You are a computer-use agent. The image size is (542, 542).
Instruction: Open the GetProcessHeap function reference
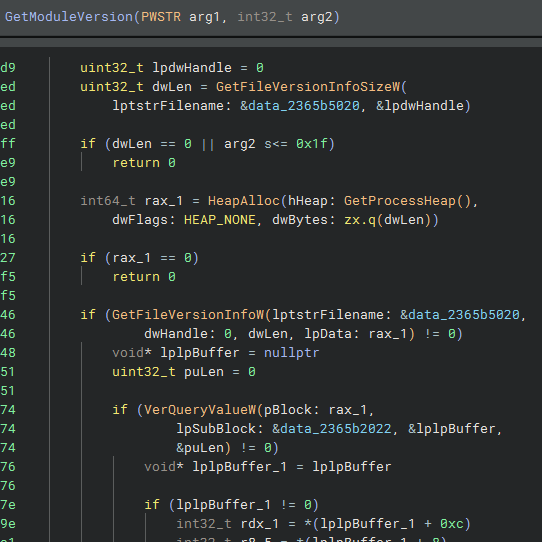400,201
